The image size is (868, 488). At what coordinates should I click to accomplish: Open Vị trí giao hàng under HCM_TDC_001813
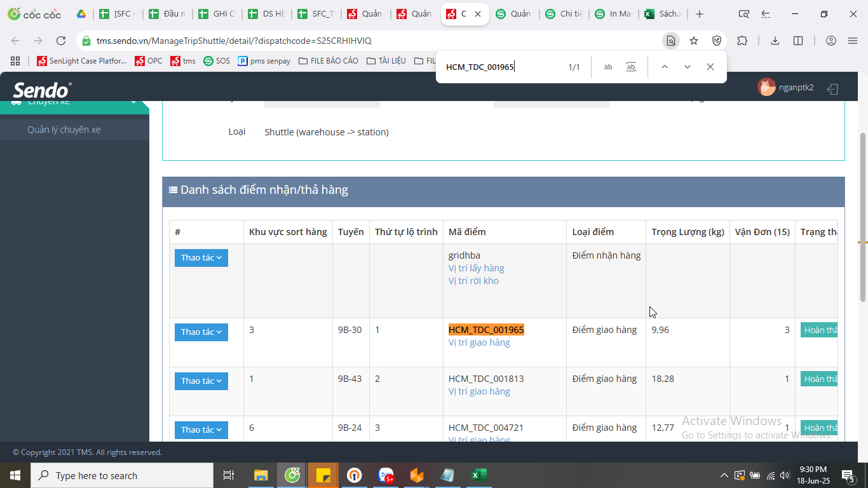click(479, 391)
